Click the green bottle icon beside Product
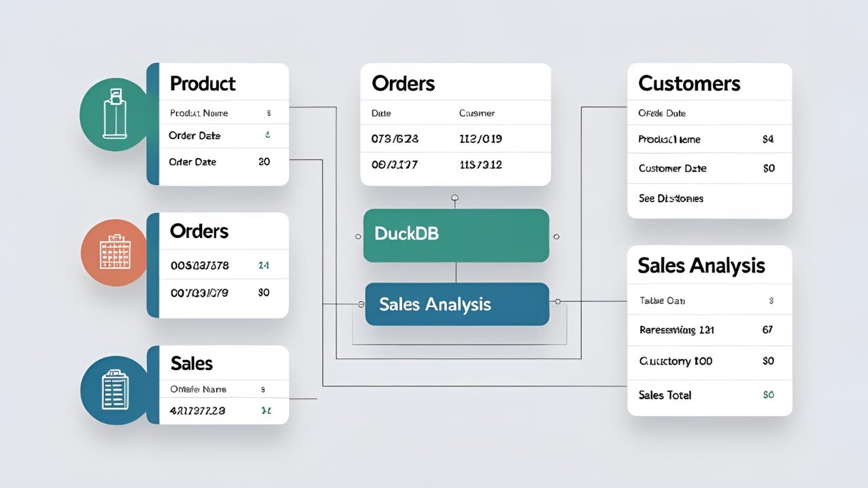 [x=115, y=113]
